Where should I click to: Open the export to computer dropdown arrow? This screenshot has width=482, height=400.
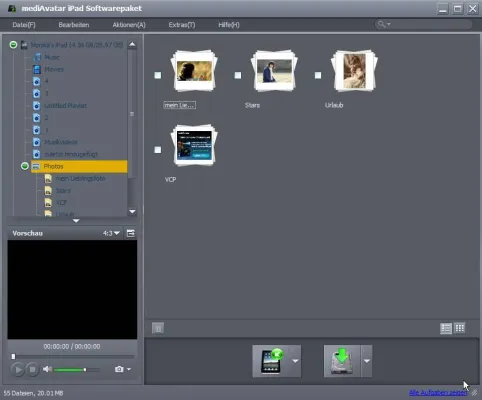[367, 361]
